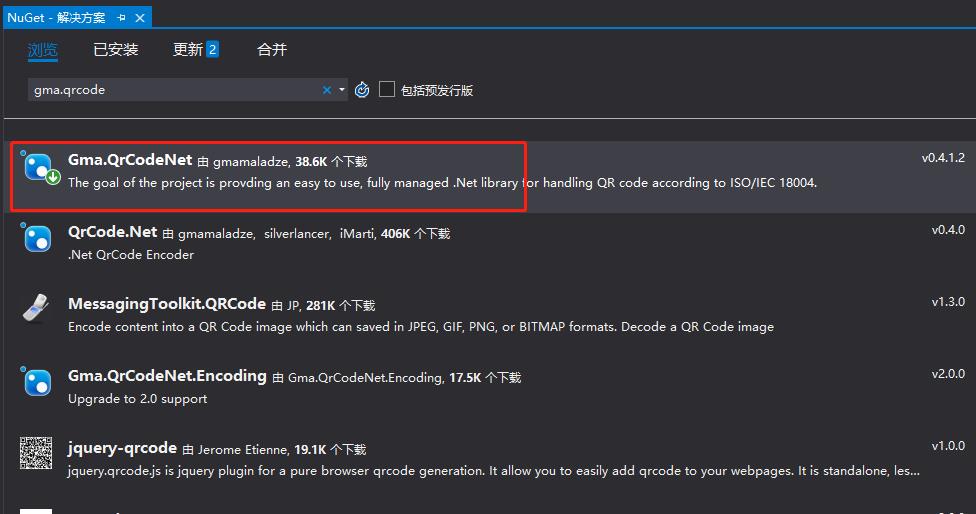This screenshot has height=514, width=976.
Task: Click version v0.4.0 label
Action: click(x=948, y=230)
